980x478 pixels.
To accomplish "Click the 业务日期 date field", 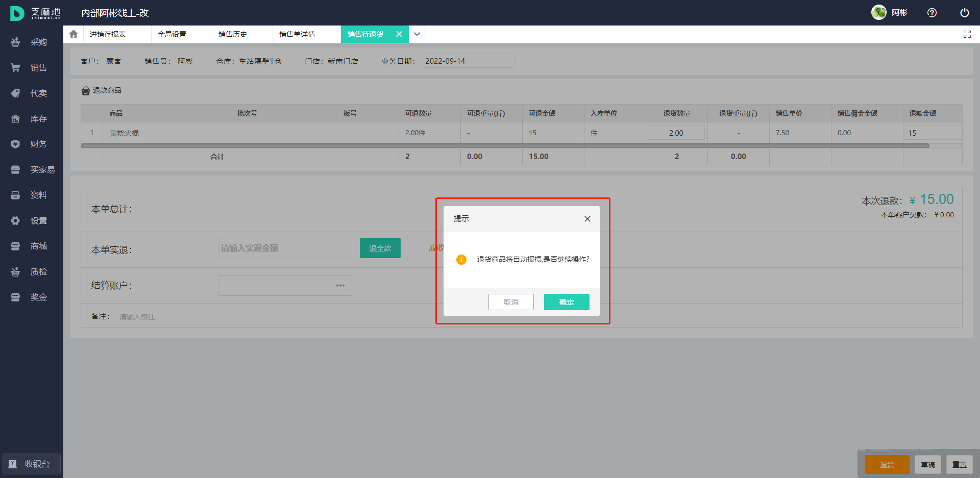I will point(468,61).
